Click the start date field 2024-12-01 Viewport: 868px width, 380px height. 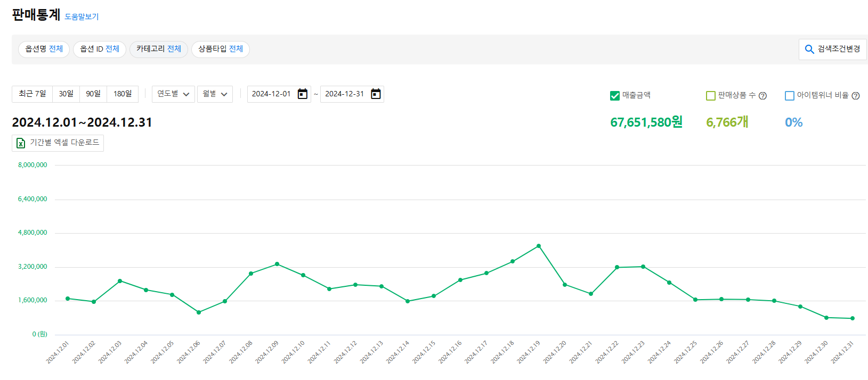tap(271, 94)
